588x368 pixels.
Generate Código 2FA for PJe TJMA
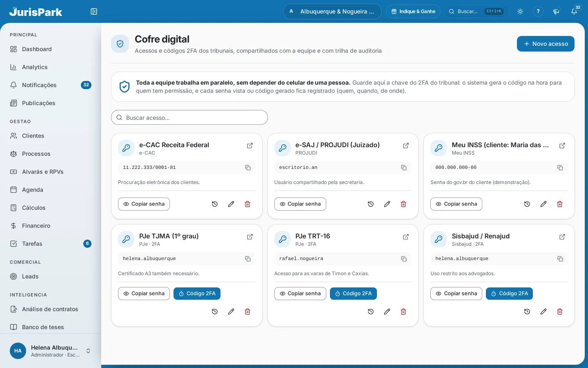pyautogui.click(x=197, y=294)
